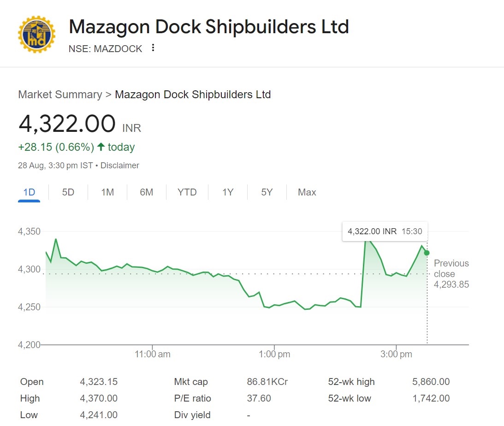Reselect the active 1D tab

point(29,192)
